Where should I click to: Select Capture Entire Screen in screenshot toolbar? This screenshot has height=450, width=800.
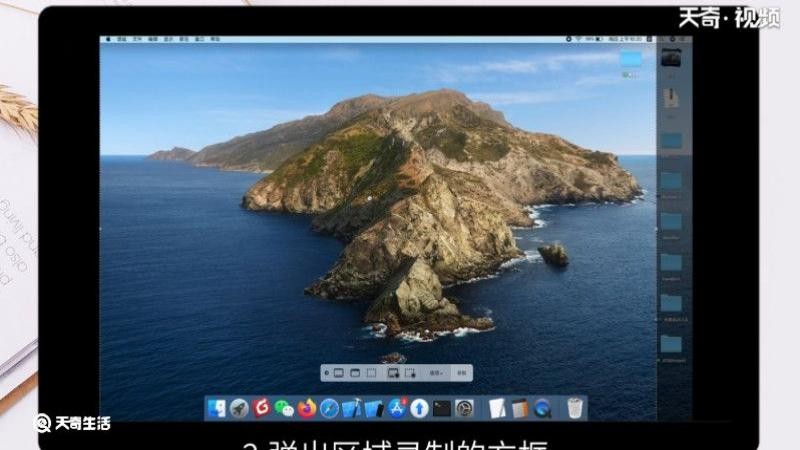(x=339, y=373)
